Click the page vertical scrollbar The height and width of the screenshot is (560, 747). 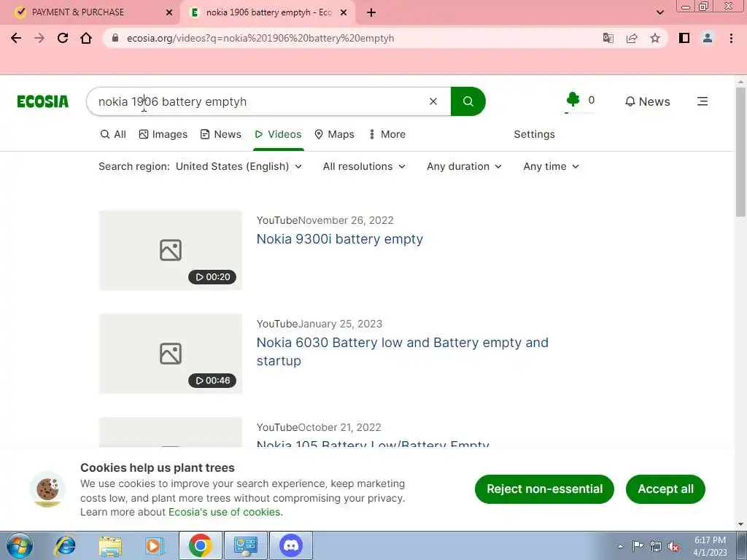[x=741, y=152]
